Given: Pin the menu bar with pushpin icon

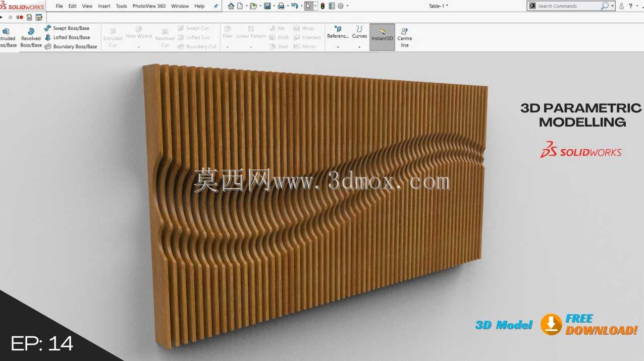Looking at the screenshot, I should [x=216, y=6].
